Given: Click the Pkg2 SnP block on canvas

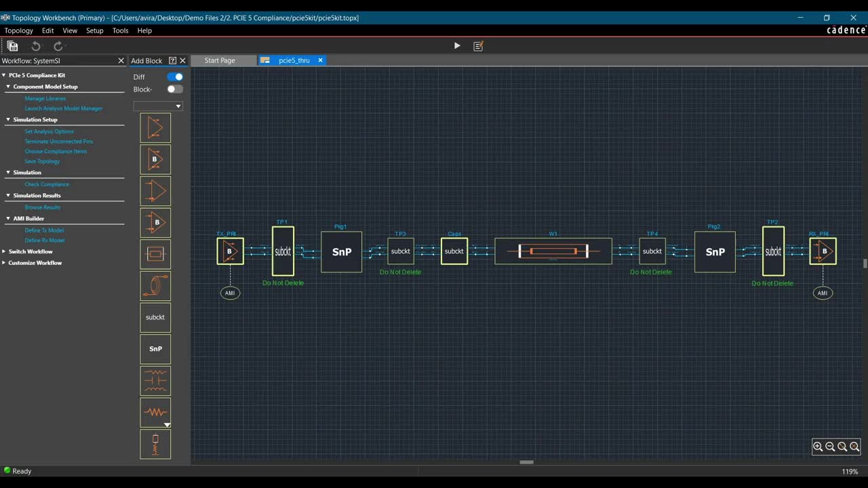Looking at the screenshot, I should tap(715, 251).
